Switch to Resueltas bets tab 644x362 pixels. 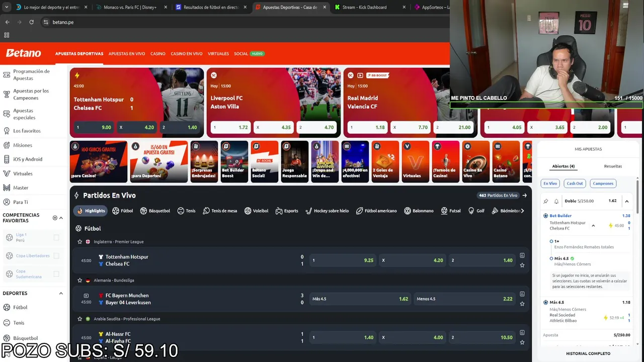click(613, 166)
